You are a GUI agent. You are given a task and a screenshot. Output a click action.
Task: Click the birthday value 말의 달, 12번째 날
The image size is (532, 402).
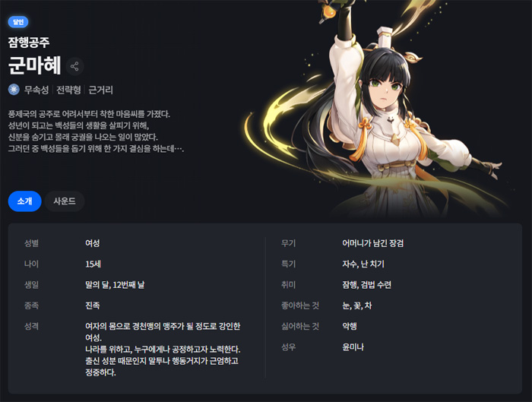115,285
